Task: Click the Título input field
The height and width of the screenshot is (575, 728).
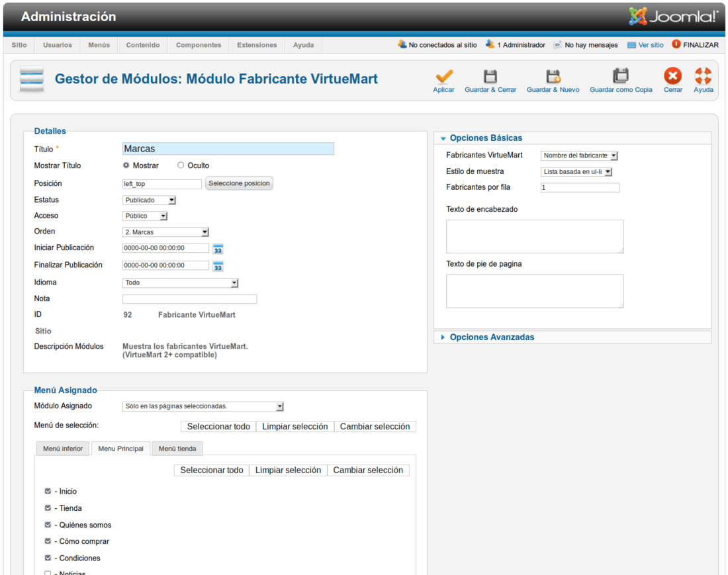Action: point(228,148)
